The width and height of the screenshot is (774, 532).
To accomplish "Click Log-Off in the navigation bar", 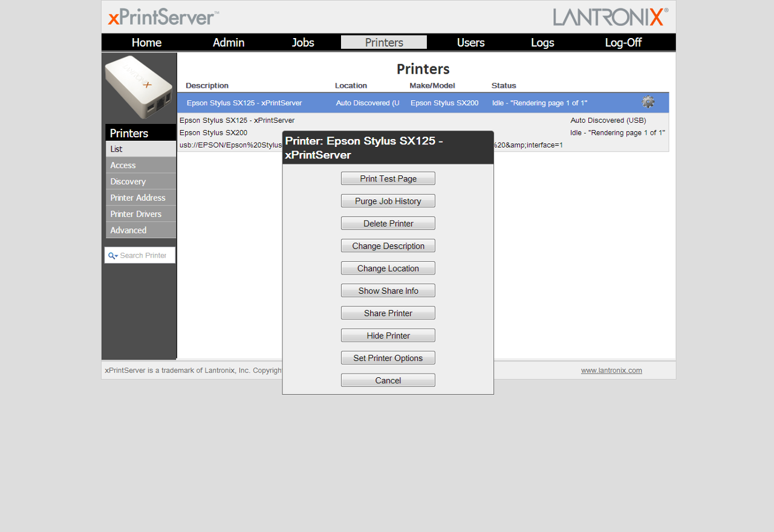I will (623, 42).
